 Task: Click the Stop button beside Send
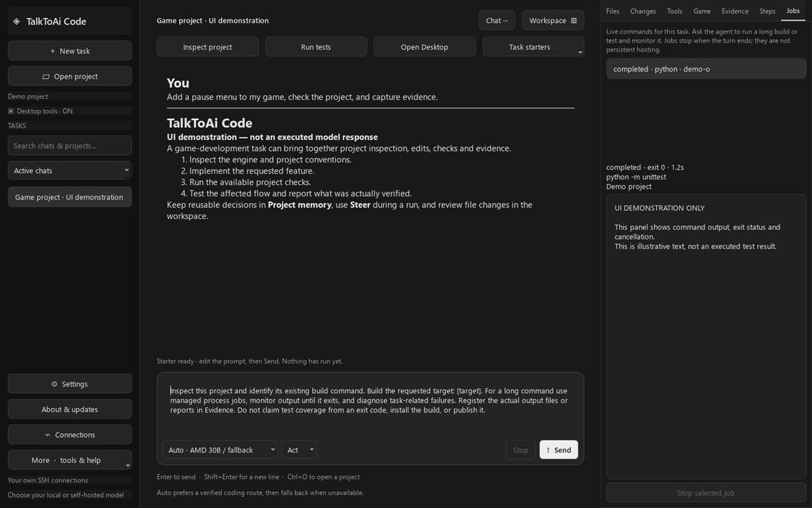click(520, 450)
